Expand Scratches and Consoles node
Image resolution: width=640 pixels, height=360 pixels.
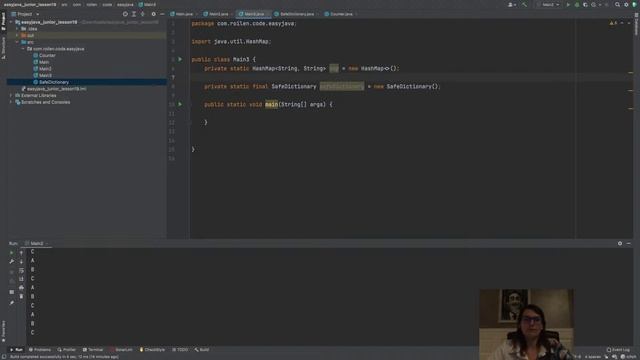click(x=11, y=102)
